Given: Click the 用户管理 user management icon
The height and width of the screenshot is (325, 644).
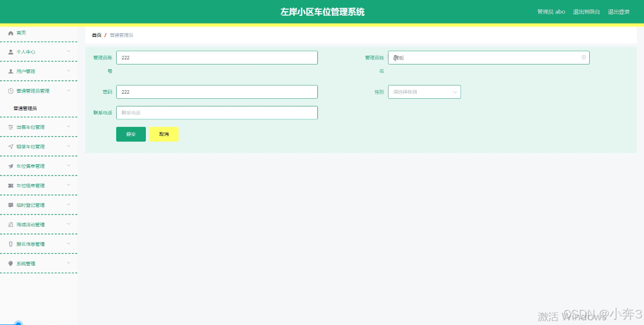Looking at the screenshot, I should [x=11, y=71].
